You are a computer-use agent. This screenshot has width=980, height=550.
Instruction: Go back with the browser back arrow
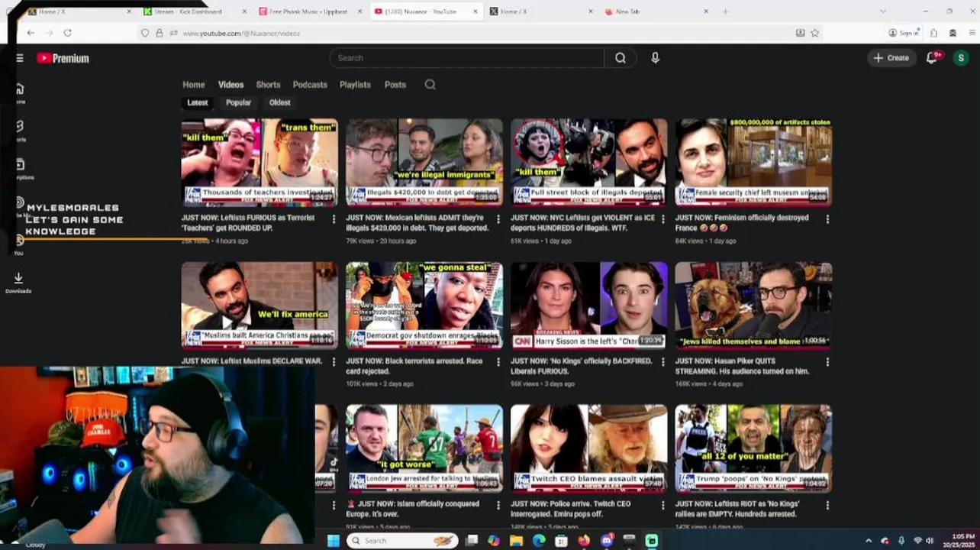31,33
